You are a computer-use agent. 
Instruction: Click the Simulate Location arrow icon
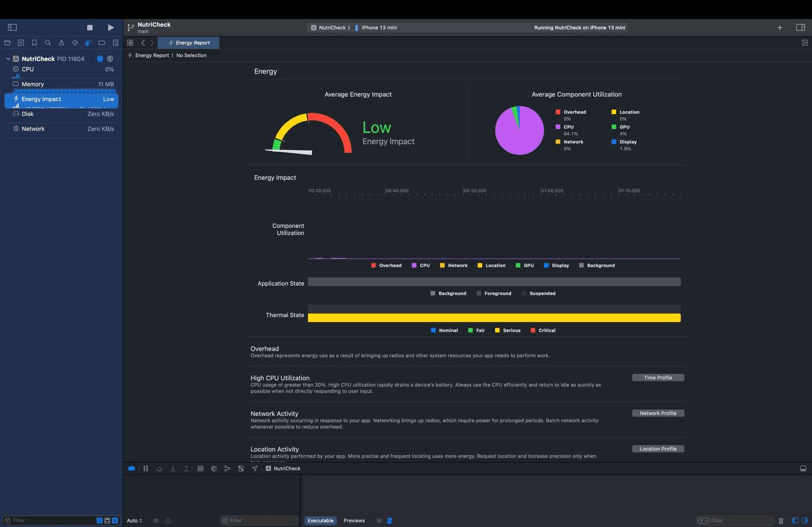[x=254, y=469]
